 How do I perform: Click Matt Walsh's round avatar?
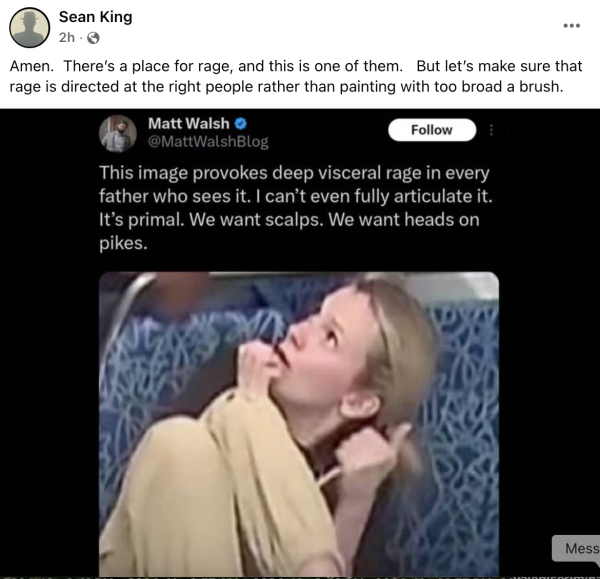click(x=118, y=133)
